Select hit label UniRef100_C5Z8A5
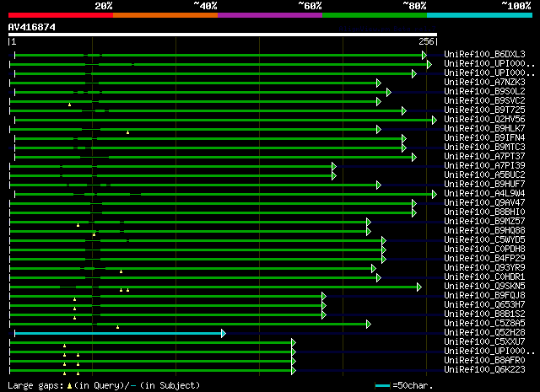The image size is (540, 392). click(484, 324)
